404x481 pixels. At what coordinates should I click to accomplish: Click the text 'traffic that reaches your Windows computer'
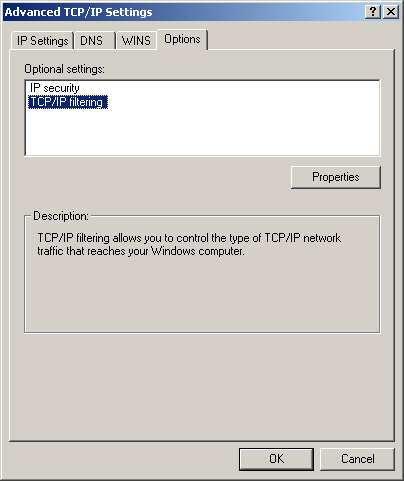coord(141,251)
